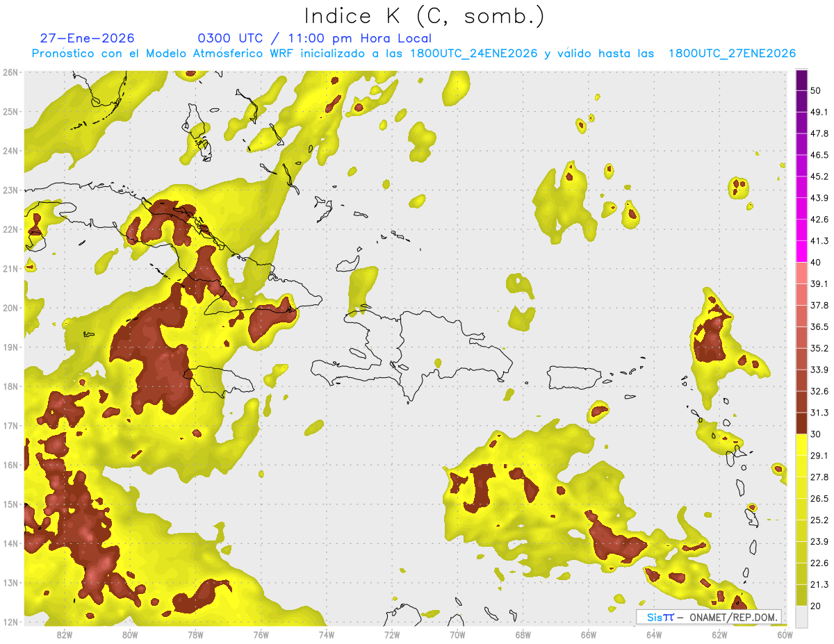The height and width of the screenshot is (644, 834).
Task: Click latitude label 12N
Action: pos(10,622)
